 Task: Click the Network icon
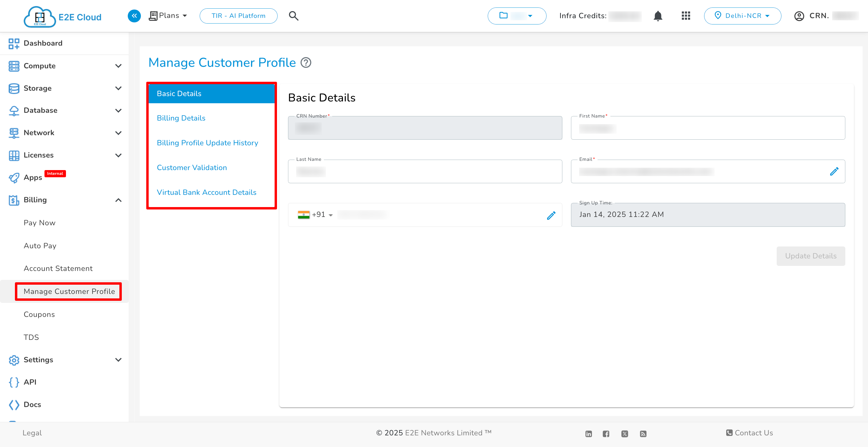pyautogui.click(x=14, y=133)
